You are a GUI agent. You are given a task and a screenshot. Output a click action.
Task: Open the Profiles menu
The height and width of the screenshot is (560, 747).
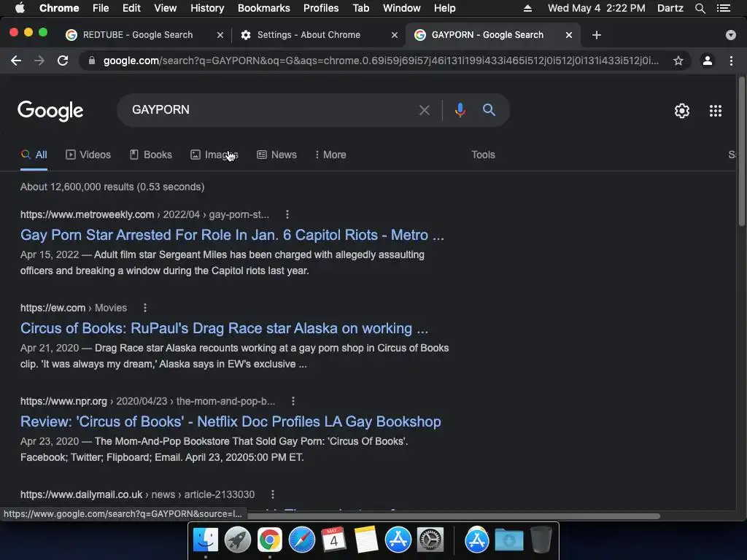321,8
